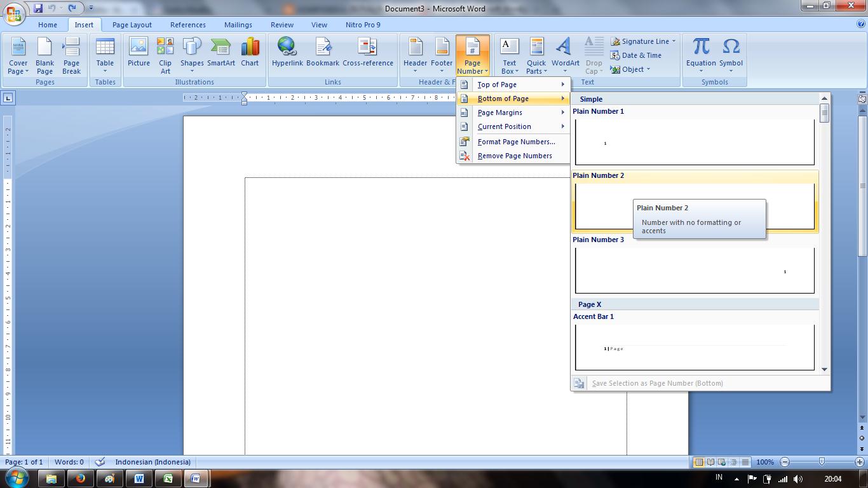Insert a Blank Page
The height and width of the screenshot is (488, 868).
[x=44, y=56]
